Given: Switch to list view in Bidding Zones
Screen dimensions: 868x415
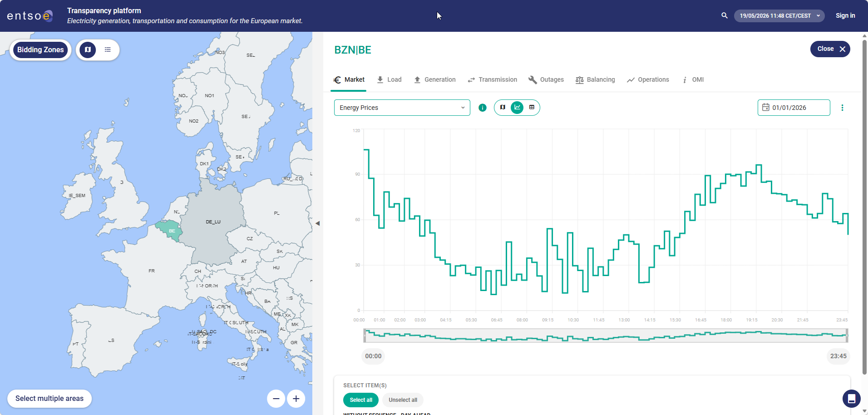Looking at the screenshot, I should tap(108, 50).
